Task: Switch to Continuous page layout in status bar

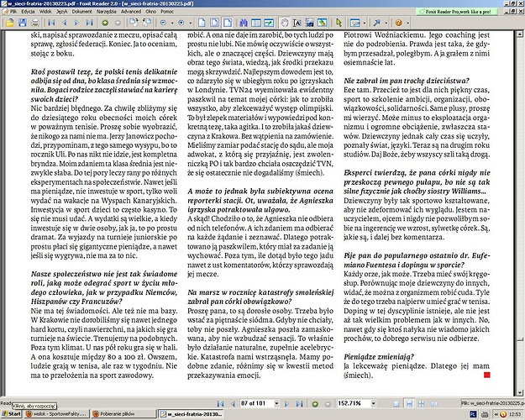Action: [x=409, y=404]
